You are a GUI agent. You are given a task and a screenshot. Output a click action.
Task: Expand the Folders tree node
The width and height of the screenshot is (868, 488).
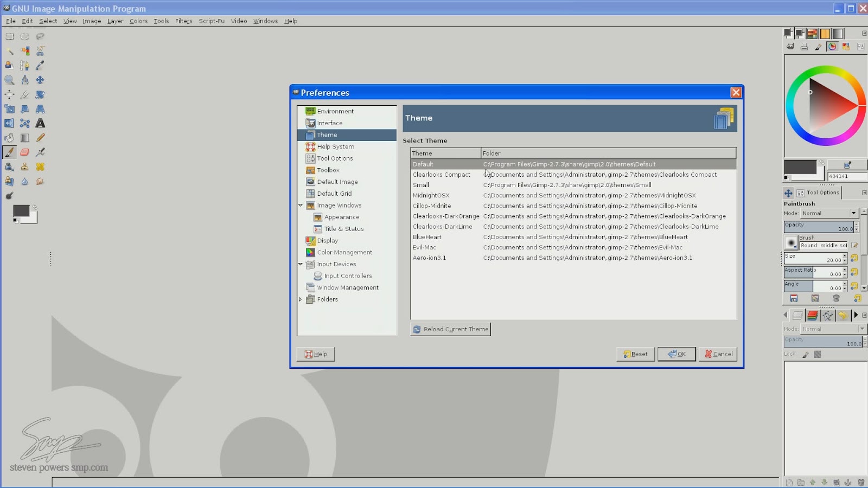coord(301,299)
